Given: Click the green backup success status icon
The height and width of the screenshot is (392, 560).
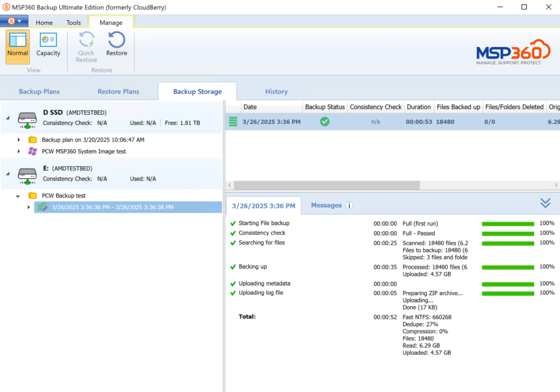Looking at the screenshot, I should tap(324, 122).
